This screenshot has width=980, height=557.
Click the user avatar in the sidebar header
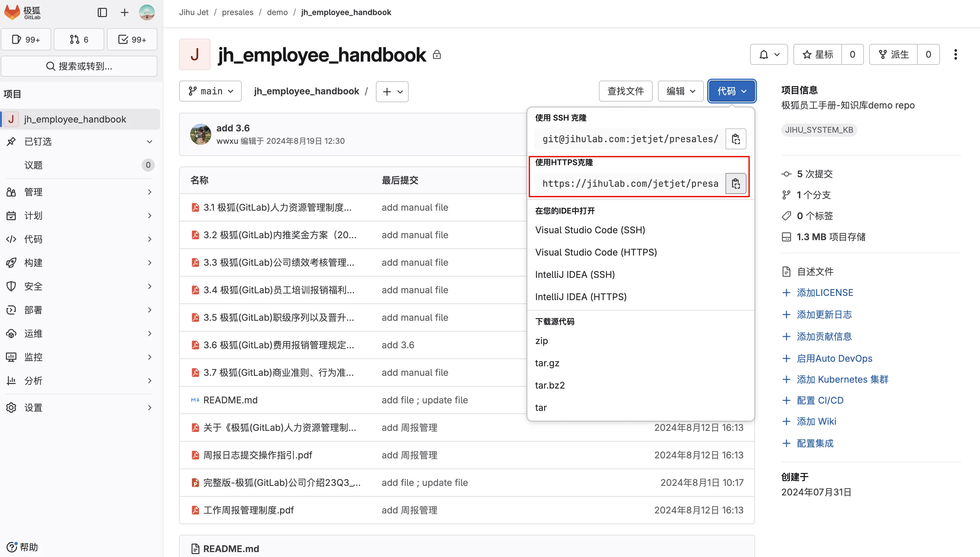click(x=147, y=12)
